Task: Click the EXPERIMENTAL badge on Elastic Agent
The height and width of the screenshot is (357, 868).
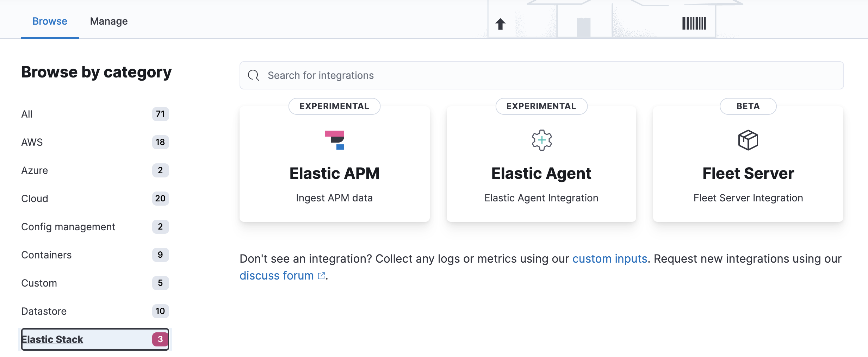Action: 541,106
